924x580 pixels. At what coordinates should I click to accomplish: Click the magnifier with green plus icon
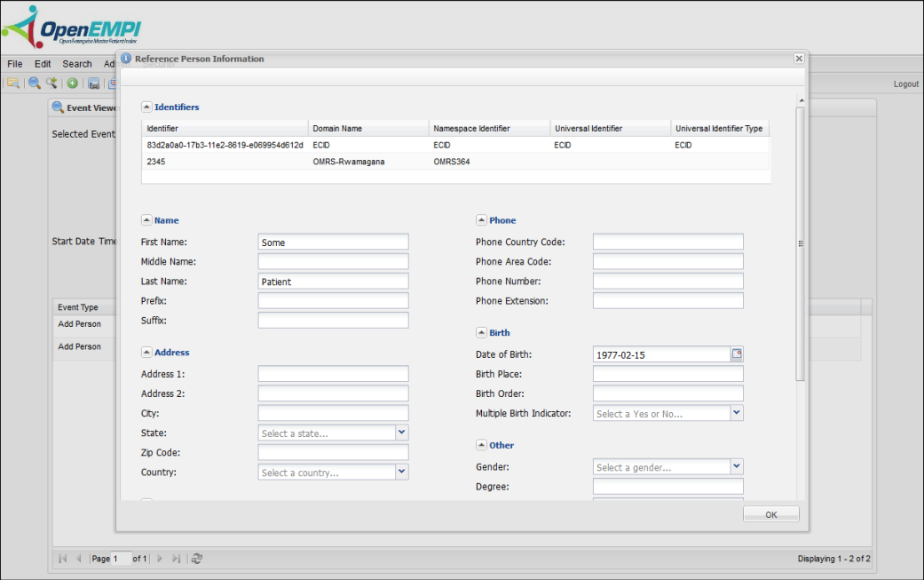pos(51,83)
